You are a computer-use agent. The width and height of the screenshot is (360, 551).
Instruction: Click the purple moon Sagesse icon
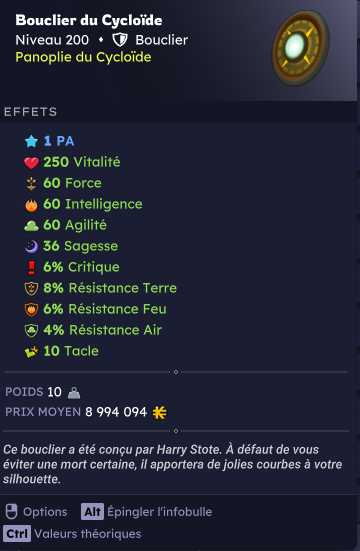pyautogui.click(x=31, y=246)
